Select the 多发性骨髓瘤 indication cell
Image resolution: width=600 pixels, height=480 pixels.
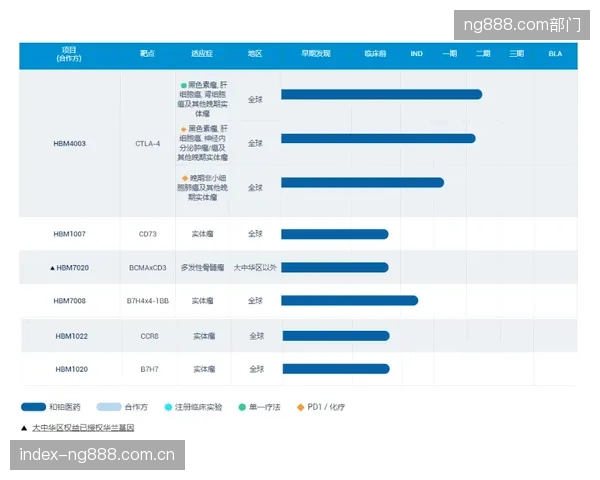point(202,268)
